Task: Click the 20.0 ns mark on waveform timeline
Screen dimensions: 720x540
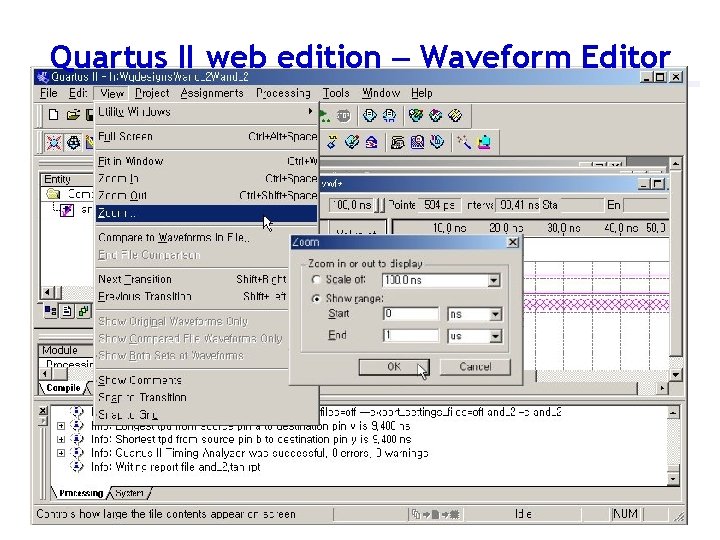Action: click(506, 228)
